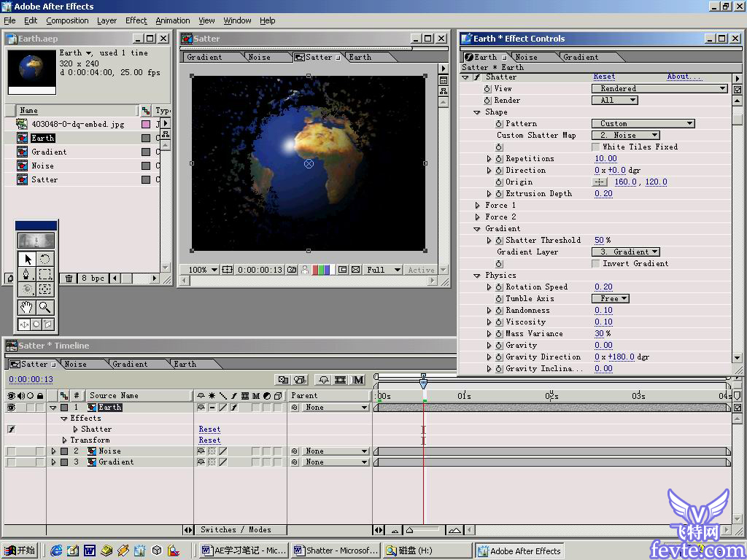
Task: Click the About link for Shatter effect
Action: click(x=684, y=77)
